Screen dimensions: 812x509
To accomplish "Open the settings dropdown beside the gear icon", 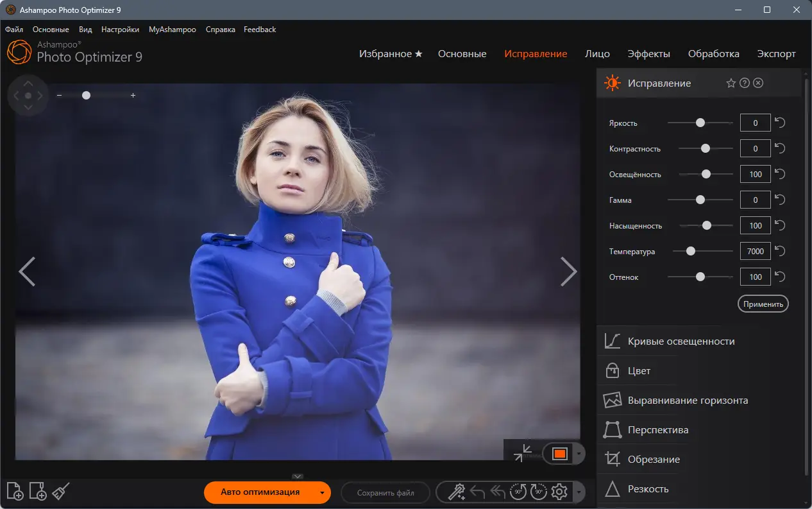I will click(578, 492).
